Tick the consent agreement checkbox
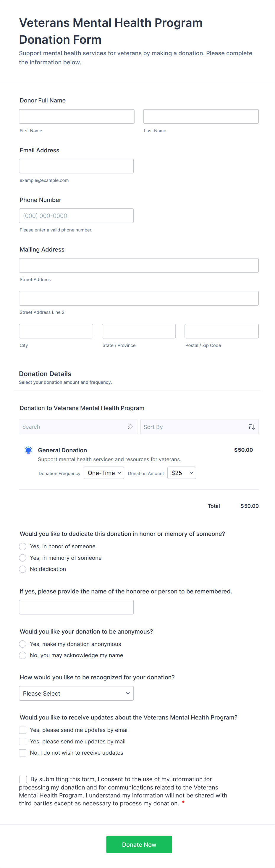The height and width of the screenshot is (868, 275). click(23, 779)
